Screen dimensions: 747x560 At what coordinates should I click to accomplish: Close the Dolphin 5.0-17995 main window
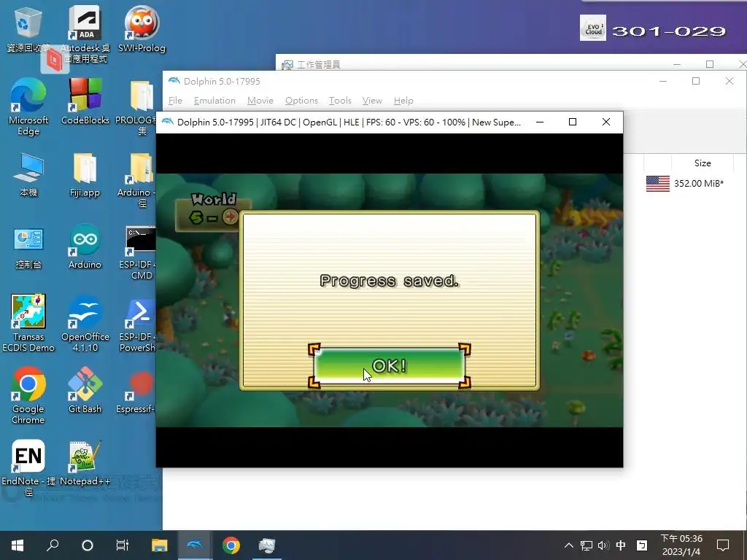point(729,82)
